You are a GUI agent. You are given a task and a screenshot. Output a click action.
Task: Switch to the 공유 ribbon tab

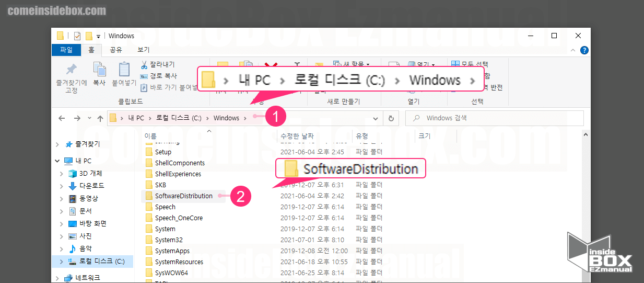[115, 50]
